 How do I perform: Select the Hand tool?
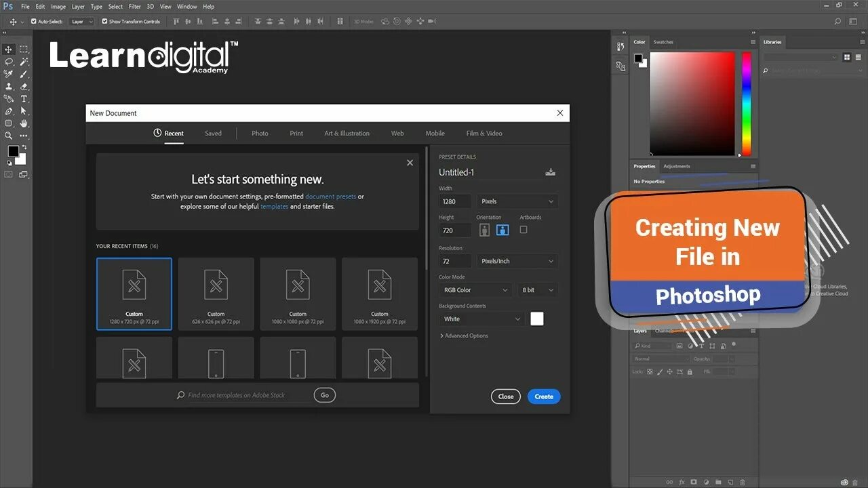[x=24, y=123]
